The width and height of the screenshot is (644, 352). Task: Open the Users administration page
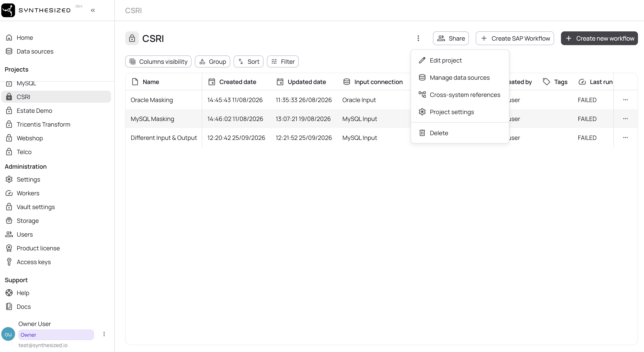pyautogui.click(x=56, y=234)
